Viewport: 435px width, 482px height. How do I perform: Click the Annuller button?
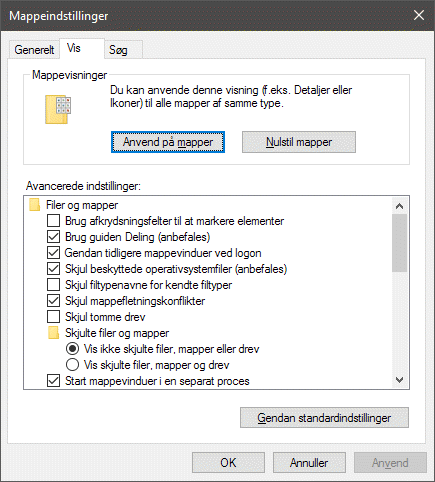point(309,463)
